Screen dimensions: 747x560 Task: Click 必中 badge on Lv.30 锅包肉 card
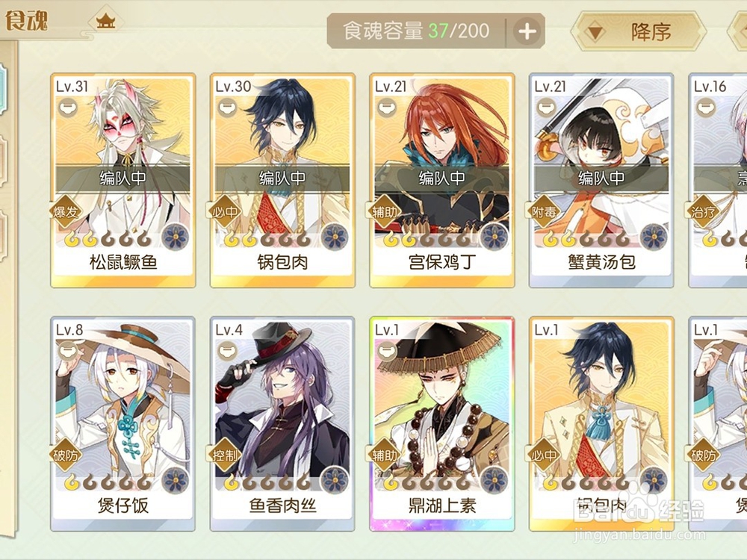[x=225, y=211]
